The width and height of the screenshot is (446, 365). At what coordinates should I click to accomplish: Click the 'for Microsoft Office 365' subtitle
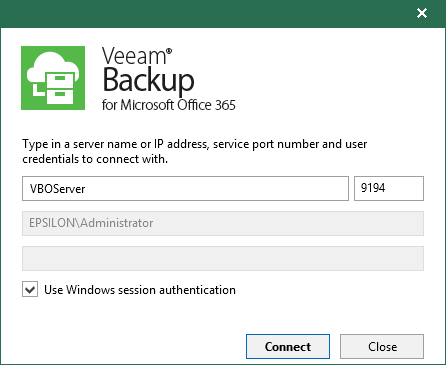coord(169,105)
